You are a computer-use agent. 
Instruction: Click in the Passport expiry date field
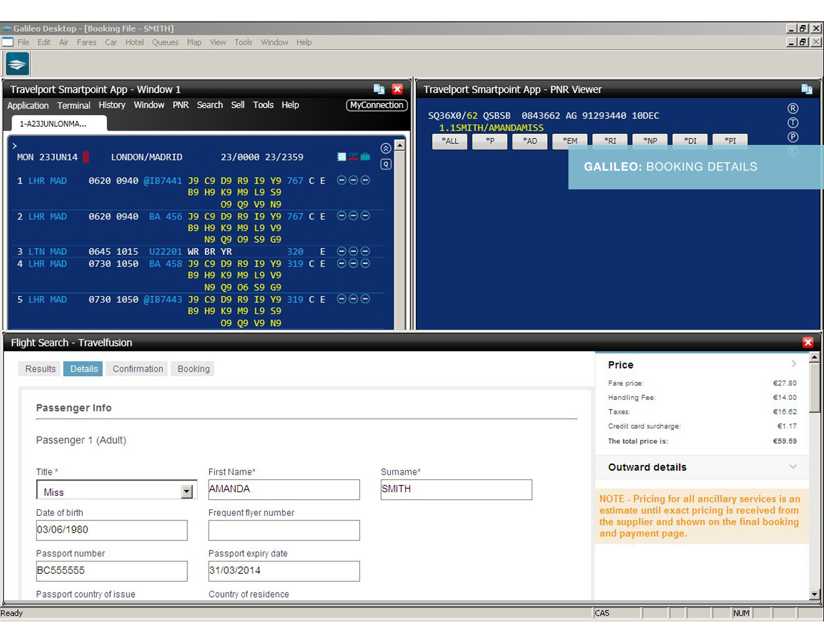coord(284,571)
